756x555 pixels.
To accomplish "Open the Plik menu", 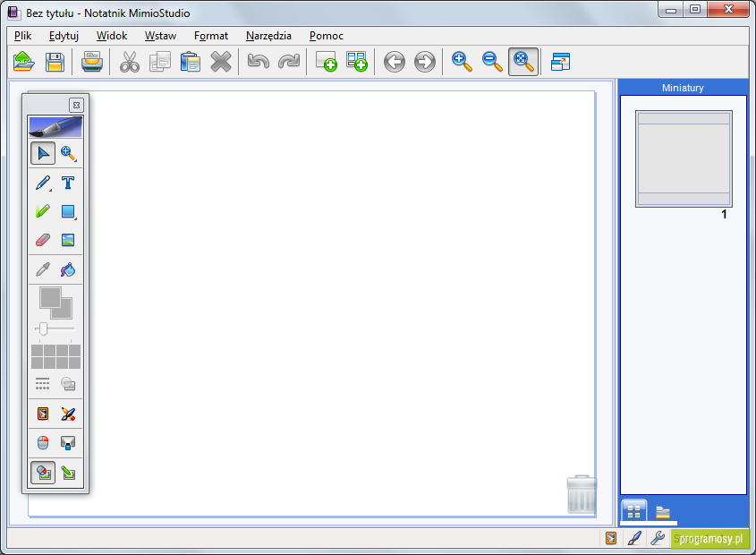I will [22, 36].
